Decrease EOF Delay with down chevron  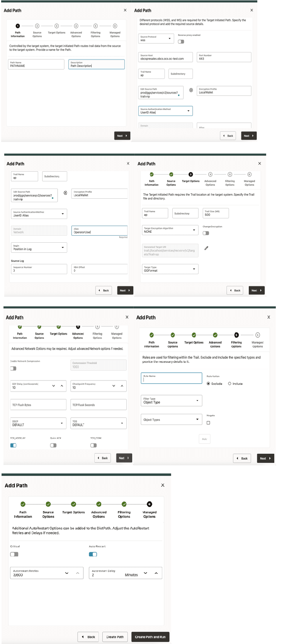point(54,386)
